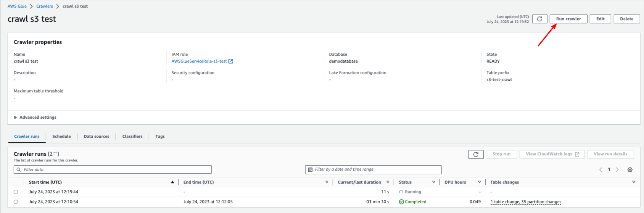Go to previous page of crawler runs

click(601, 170)
